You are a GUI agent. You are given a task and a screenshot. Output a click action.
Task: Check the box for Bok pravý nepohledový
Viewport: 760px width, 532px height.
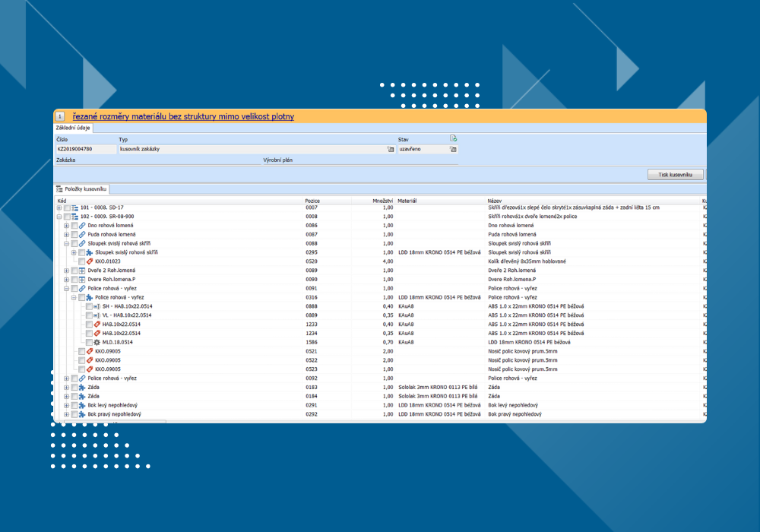tap(74, 414)
